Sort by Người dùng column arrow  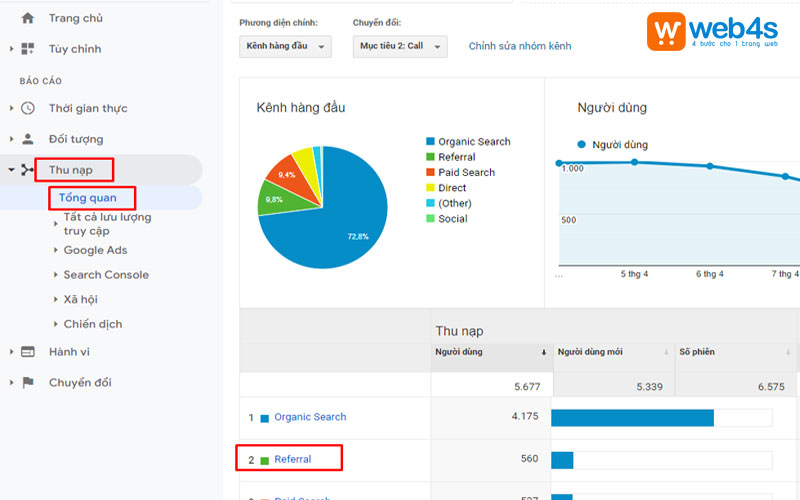coord(544,352)
